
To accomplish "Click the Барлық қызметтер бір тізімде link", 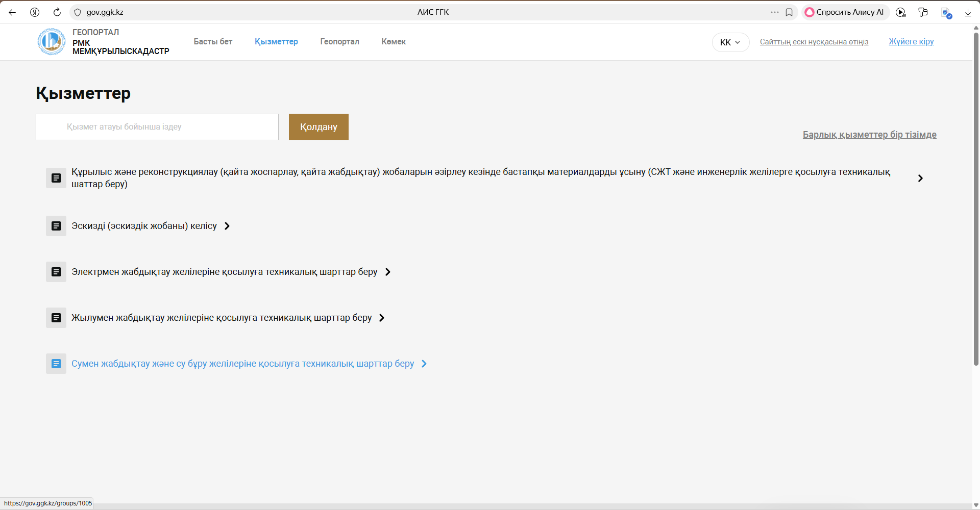I will pos(869,135).
